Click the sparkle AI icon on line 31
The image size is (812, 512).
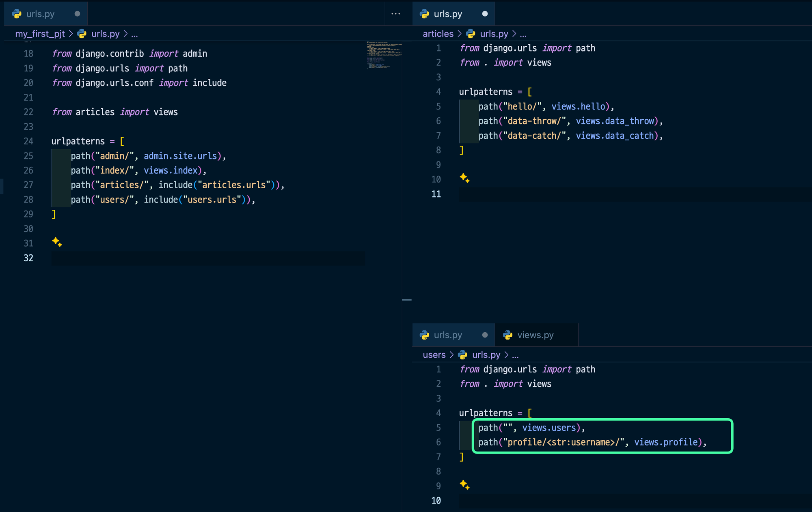[x=57, y=242]
